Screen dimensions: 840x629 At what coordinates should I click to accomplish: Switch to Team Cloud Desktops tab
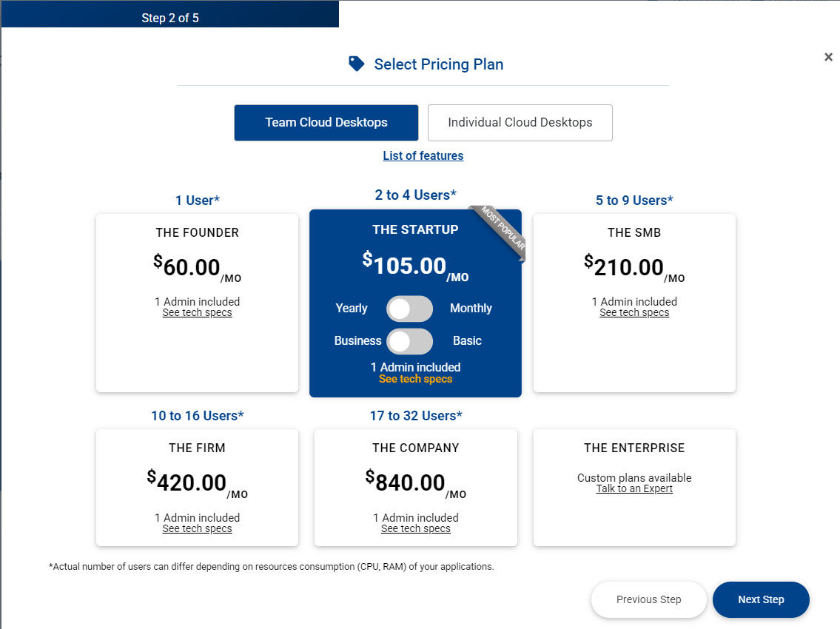[x=326, y=123]
